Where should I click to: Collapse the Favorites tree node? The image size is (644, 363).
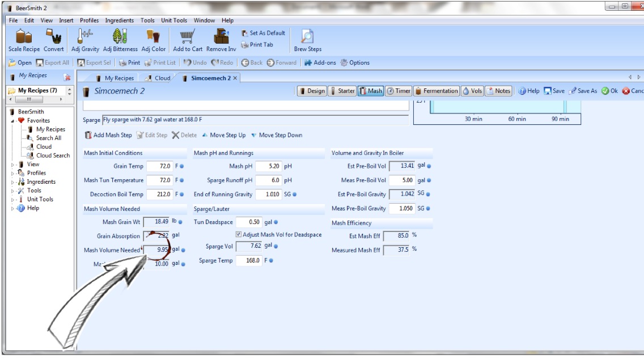[x=13, y=121]
